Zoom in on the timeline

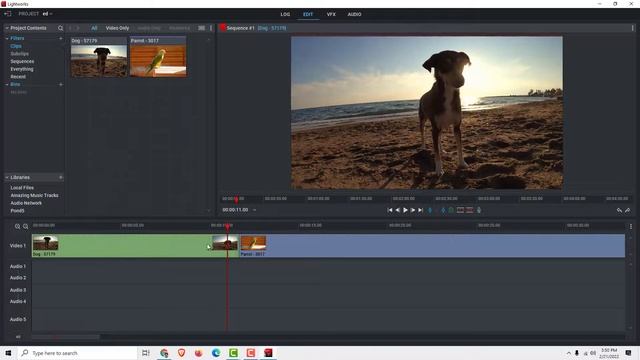[17, 227]
